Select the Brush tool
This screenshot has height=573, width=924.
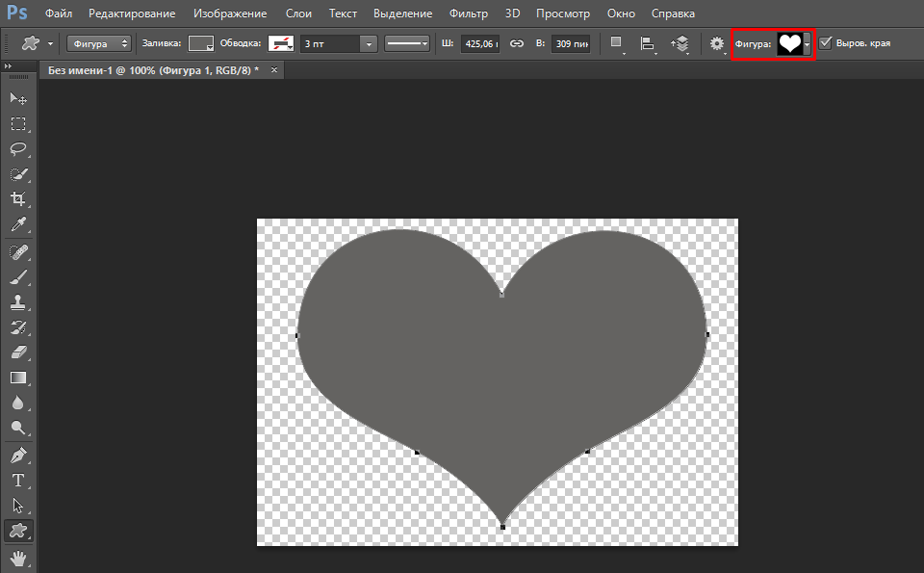(17, 277)
